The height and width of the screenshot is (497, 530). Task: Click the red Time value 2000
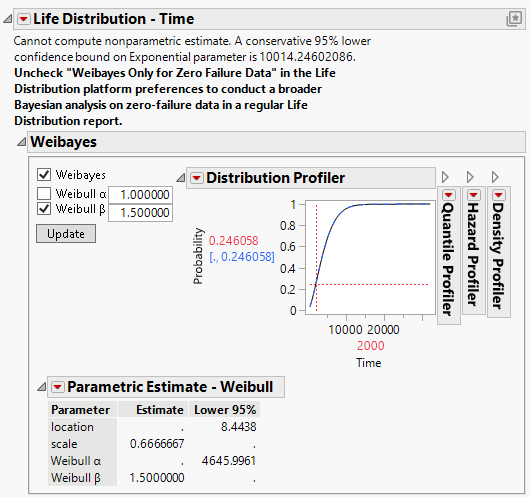click(370, 346)
